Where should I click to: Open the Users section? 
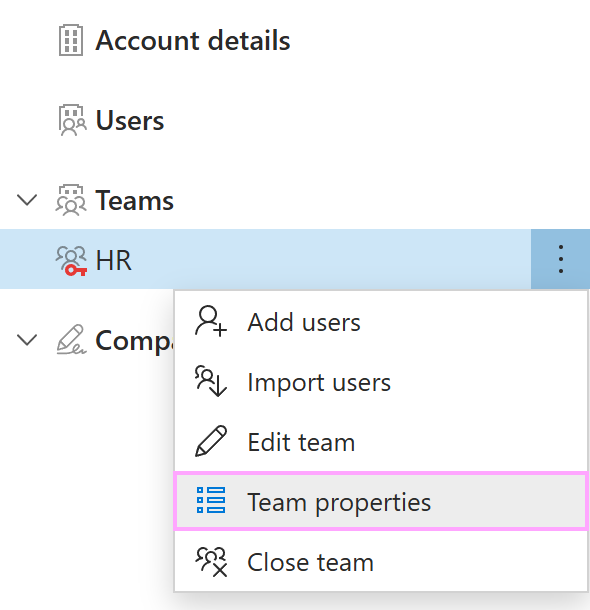(130, 120)
